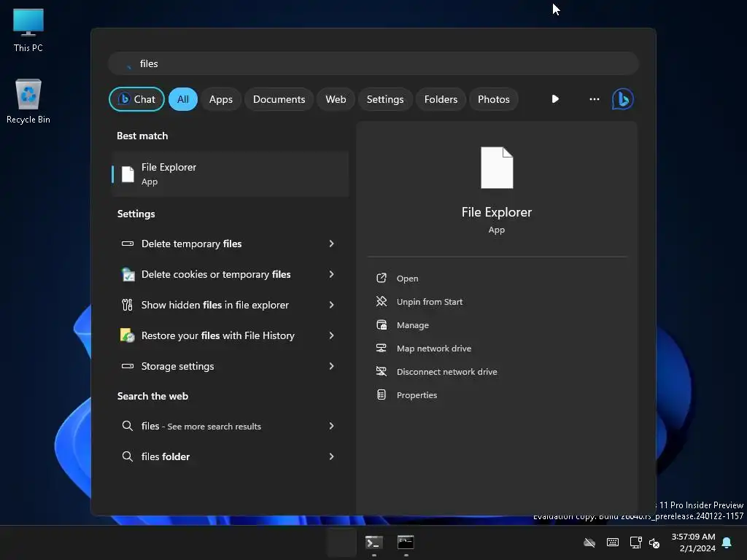This screenshot has width=747, height=560.
Task: Expand Storage settings chevron
Action: coord(332,366)
